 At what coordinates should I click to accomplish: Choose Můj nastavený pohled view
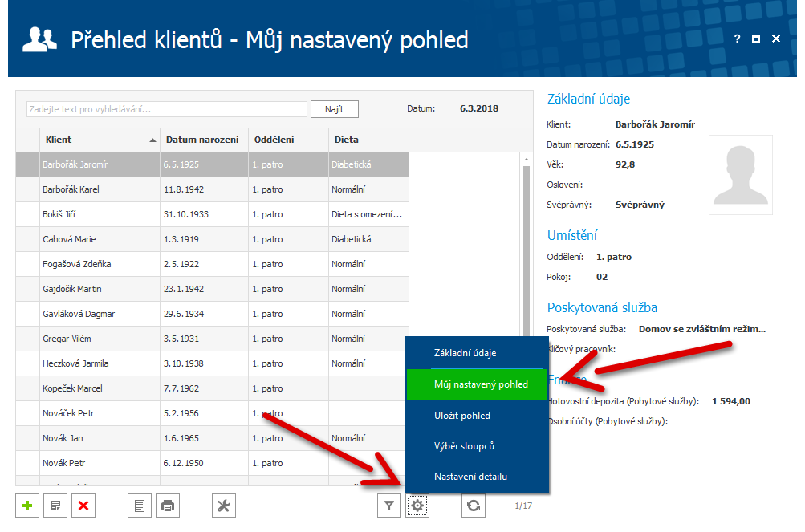(x=477, y=384)
